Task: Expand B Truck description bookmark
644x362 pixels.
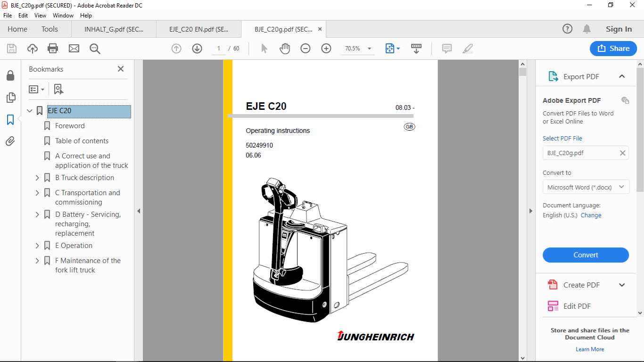Action: click(37, 178)
